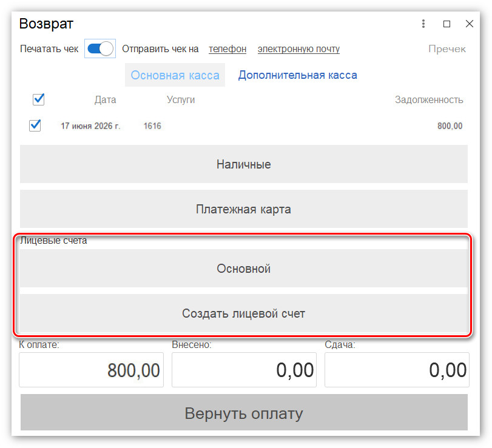Toggle the Печатать чек switch
This screenshot has height=448, width=492.
click(100, 48)
